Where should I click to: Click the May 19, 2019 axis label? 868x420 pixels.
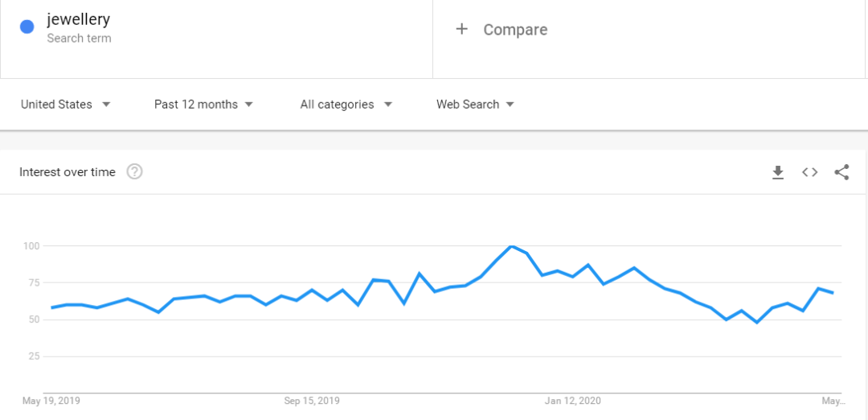pyautogui.click(x=51, y=401)
